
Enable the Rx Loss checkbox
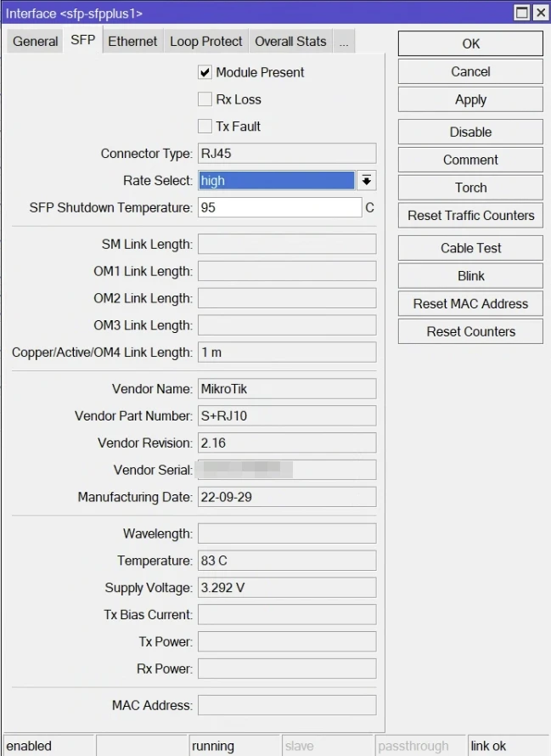click(x=204, y=98)
